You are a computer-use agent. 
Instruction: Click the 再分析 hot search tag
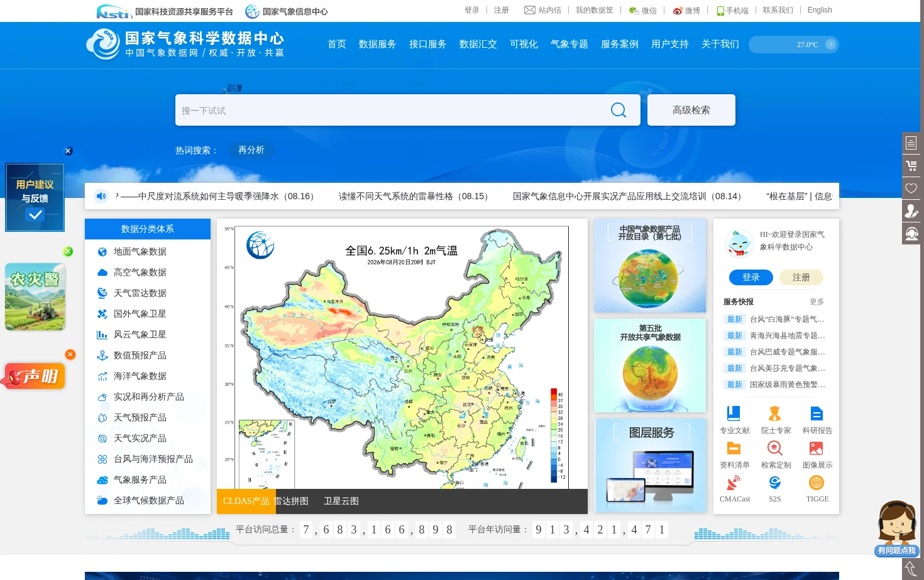251,150
